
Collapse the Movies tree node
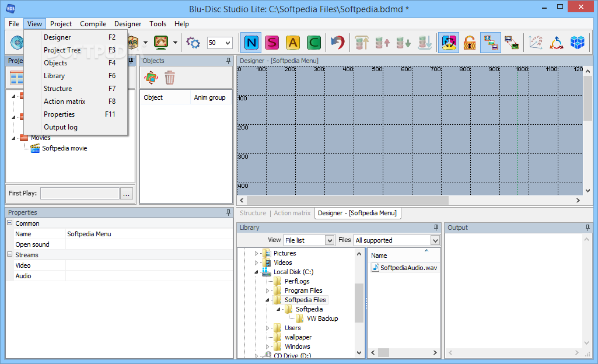[14, 138]
